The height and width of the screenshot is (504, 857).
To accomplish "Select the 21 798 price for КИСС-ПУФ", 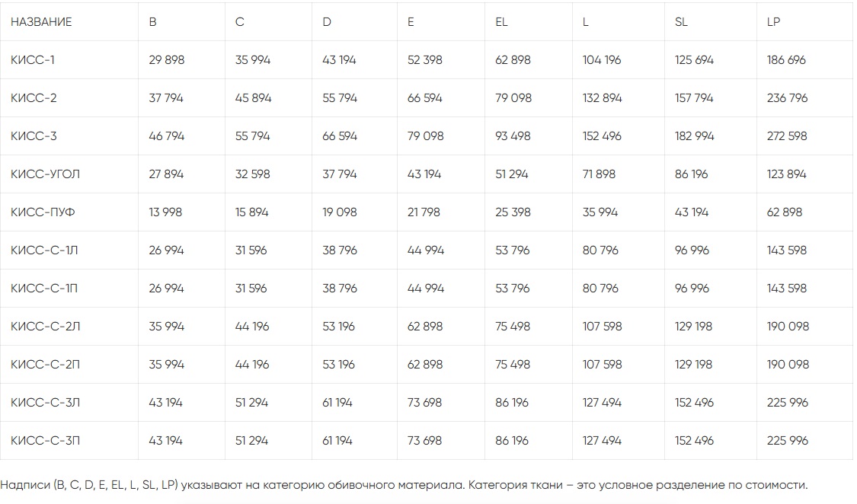I will click(x=424, y=212).
